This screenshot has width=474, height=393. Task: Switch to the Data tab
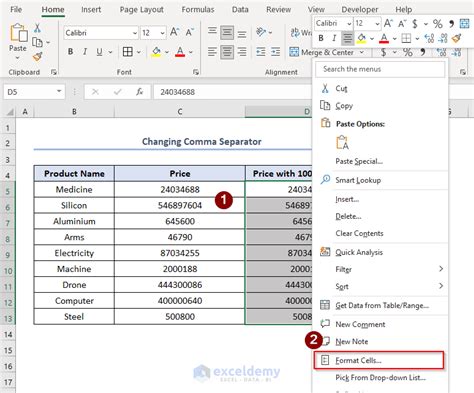tap(240, 10)
